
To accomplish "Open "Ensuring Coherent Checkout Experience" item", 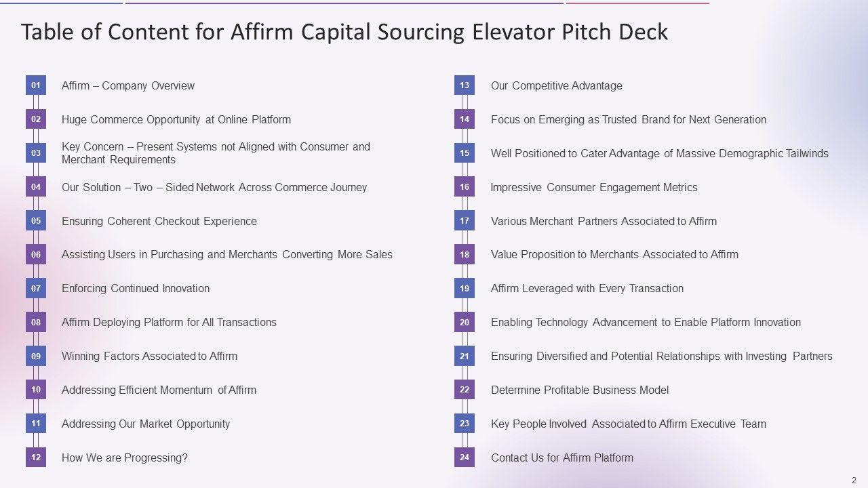I will 159,221.
